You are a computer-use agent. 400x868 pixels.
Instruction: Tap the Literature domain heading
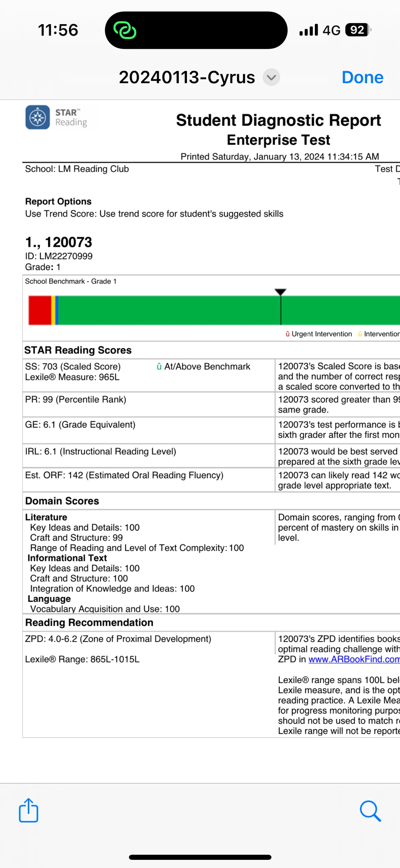coord(46,517)
